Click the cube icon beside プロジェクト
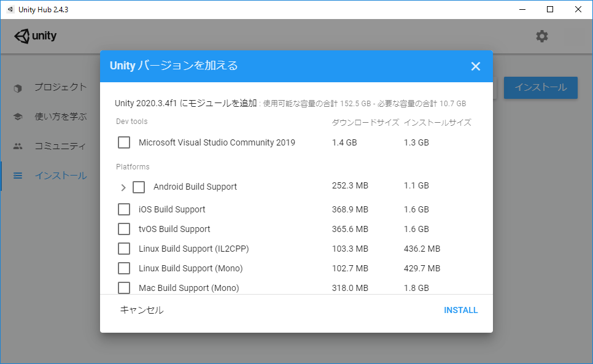Viewport: 593px width, 364px height. [18, 88]
